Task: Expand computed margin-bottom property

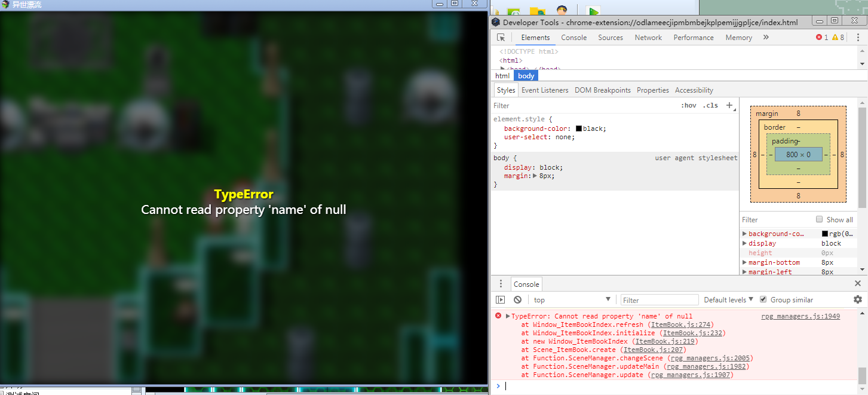Action: [x=744, y=262]
